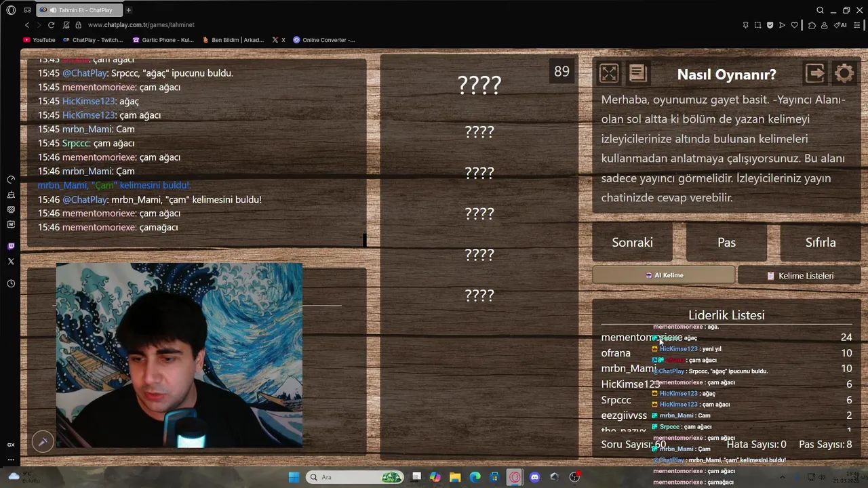Click the Pas button

pyautogui.click(x=726, y=242)
